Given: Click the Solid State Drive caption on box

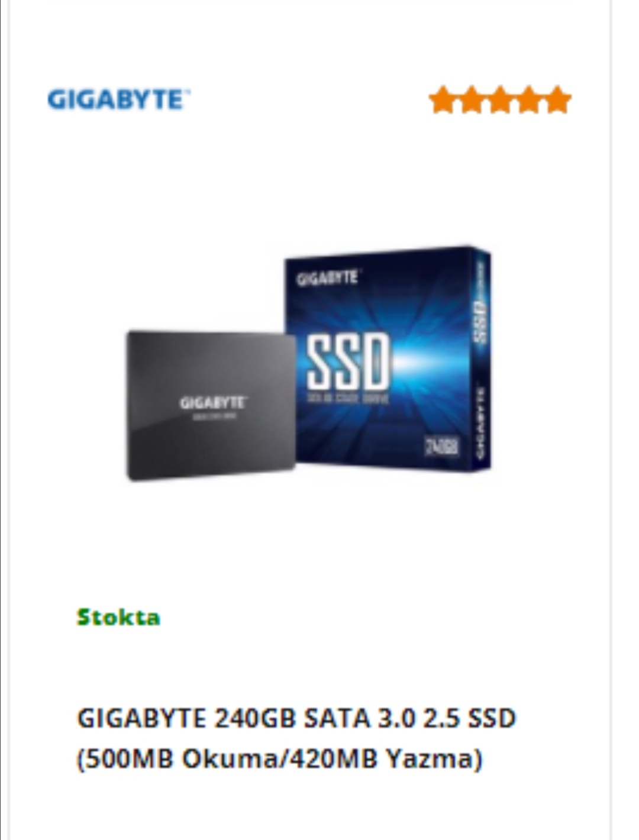Looking at the screenshot, I should click(348, 399).
